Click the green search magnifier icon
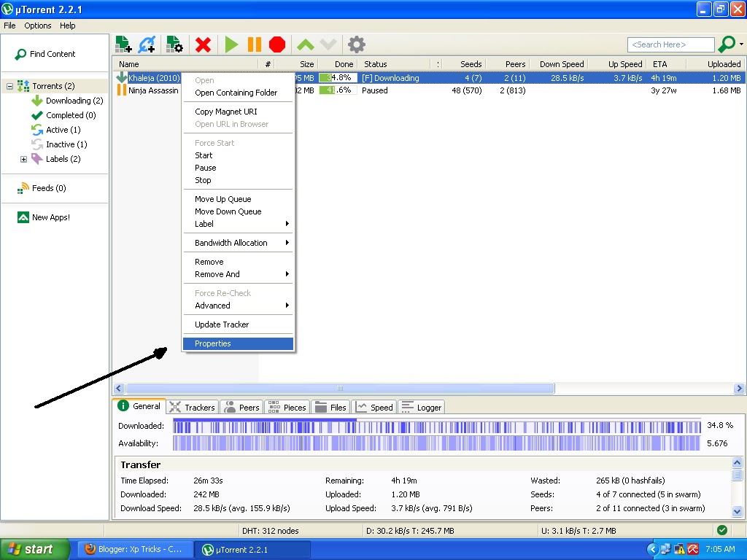This screenshot has width=747, height=560. coord(727,44)
